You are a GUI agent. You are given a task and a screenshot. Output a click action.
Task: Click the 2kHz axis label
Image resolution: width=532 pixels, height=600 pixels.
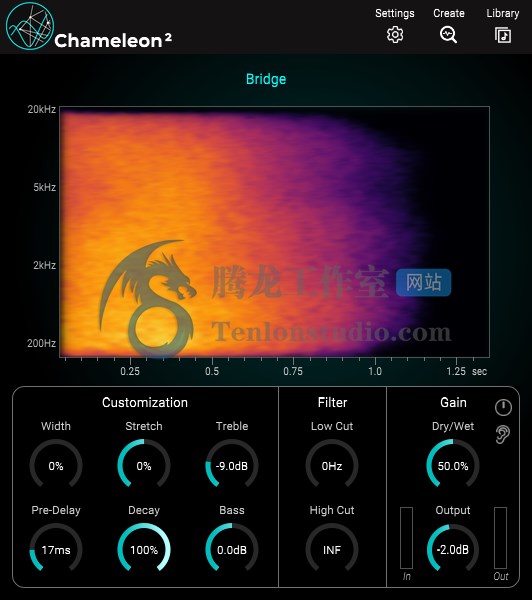click(44, 265)
